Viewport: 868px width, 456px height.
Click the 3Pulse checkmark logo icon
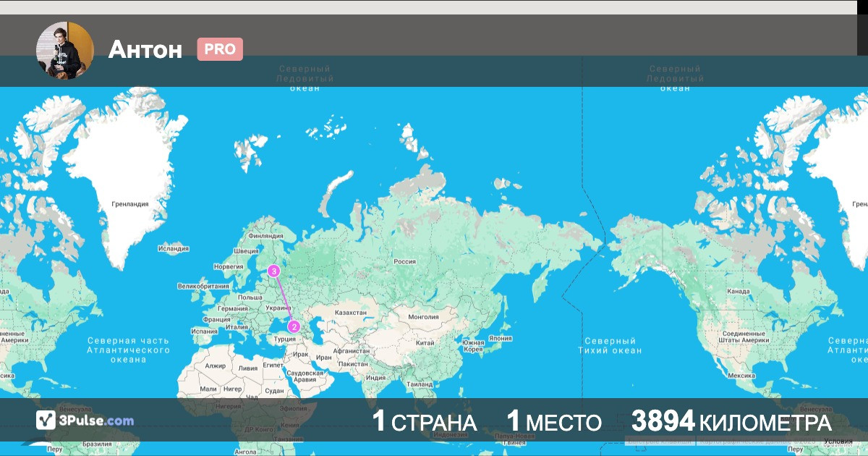pos(46,421)
